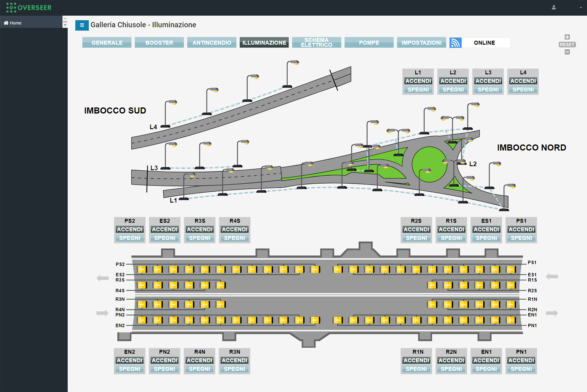The image size is (587, 392).
Task: Click the street lamp icon labeled L3
Action: click(x=169, y=156)
